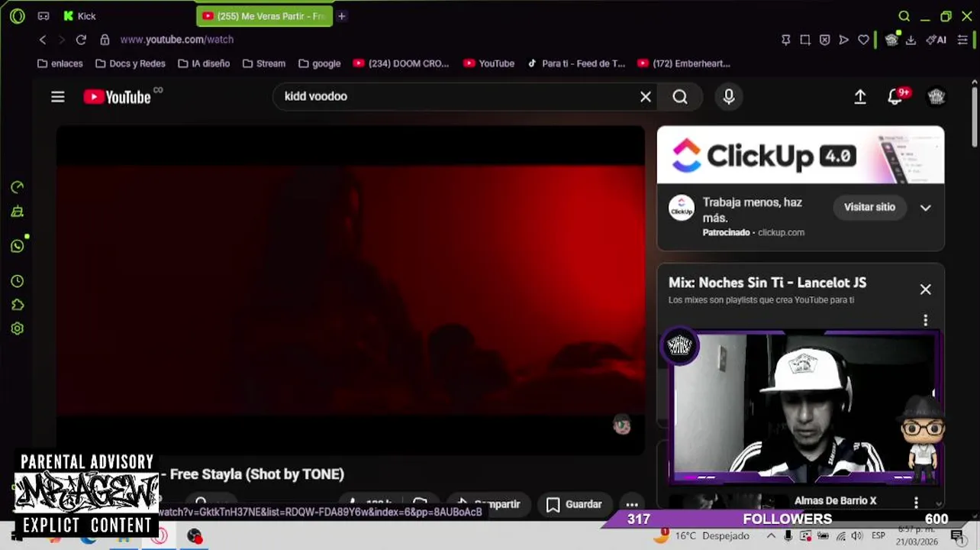Open the Opera GX main menu logo

(17, 16)
